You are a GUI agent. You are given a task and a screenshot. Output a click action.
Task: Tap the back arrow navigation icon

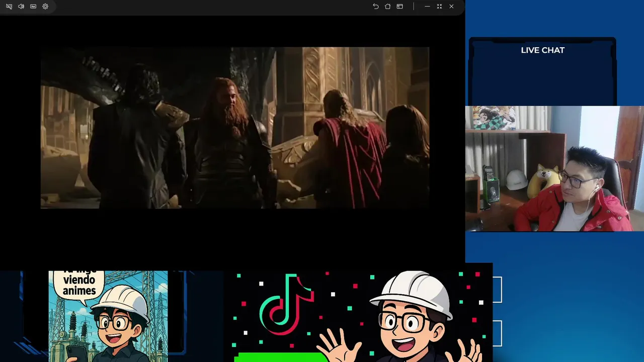pos(375,7)
